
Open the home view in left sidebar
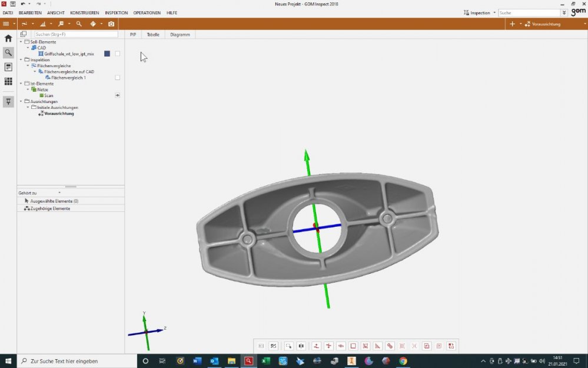pyautogui.click(x=8, y=38)
